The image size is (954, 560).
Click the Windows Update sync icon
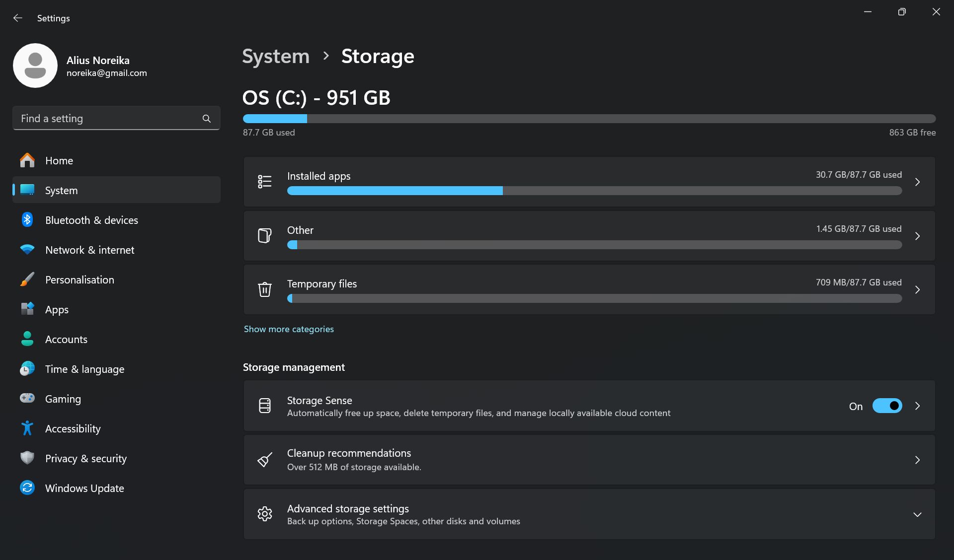pyautogui.click(x=27, y=488)
